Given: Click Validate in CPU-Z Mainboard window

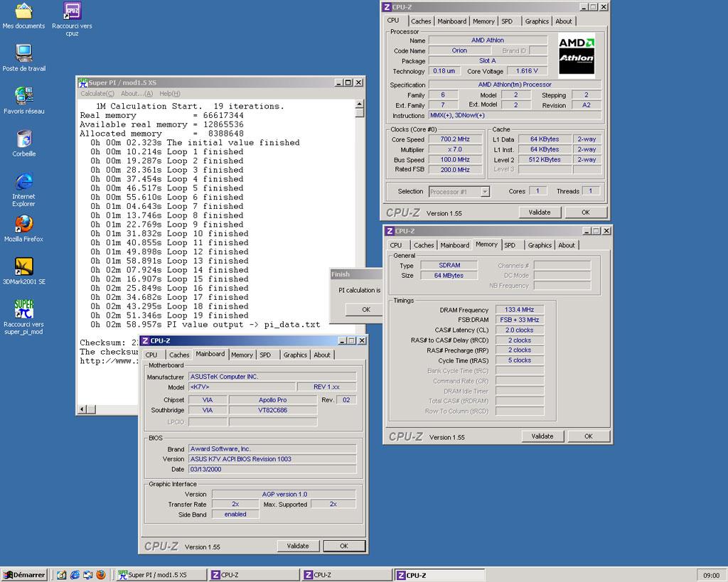Looking at the screenshot, I should (298, 546).
